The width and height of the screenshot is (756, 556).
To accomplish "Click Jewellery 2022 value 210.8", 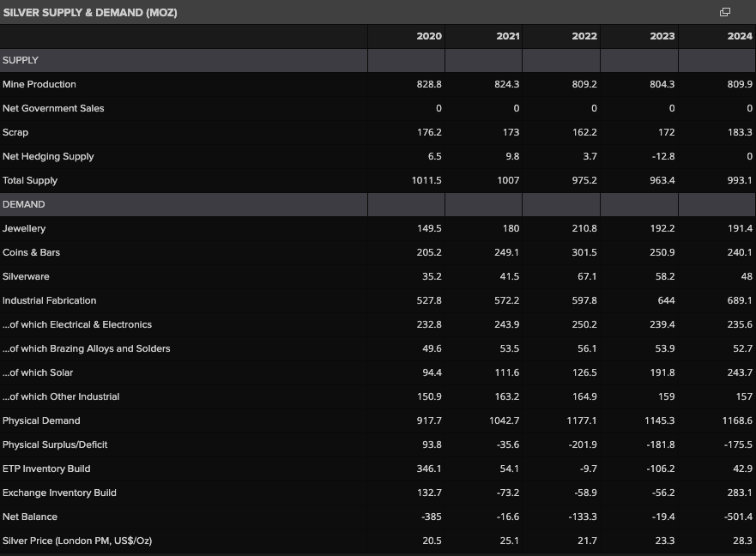I will pos(584,228).
